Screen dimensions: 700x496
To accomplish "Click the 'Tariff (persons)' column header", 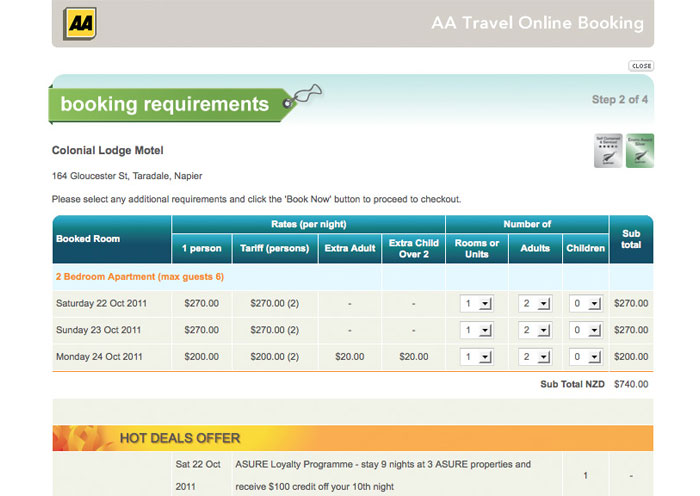I will (x=275, y=249).
